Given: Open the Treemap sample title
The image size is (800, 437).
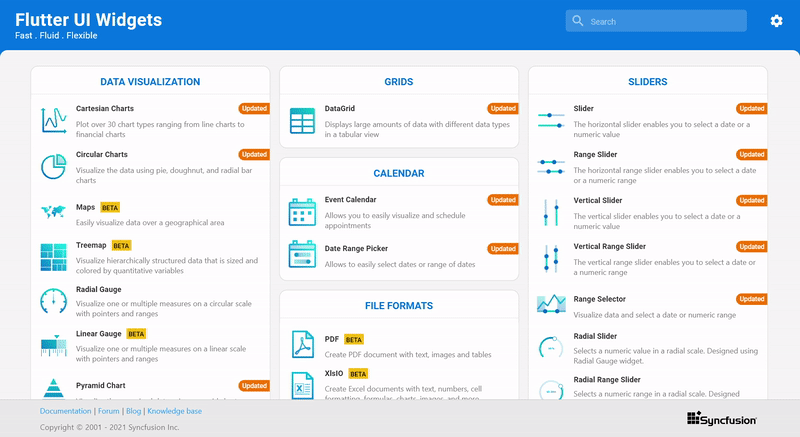Looking at the screenshot, I should pos(91,245).
